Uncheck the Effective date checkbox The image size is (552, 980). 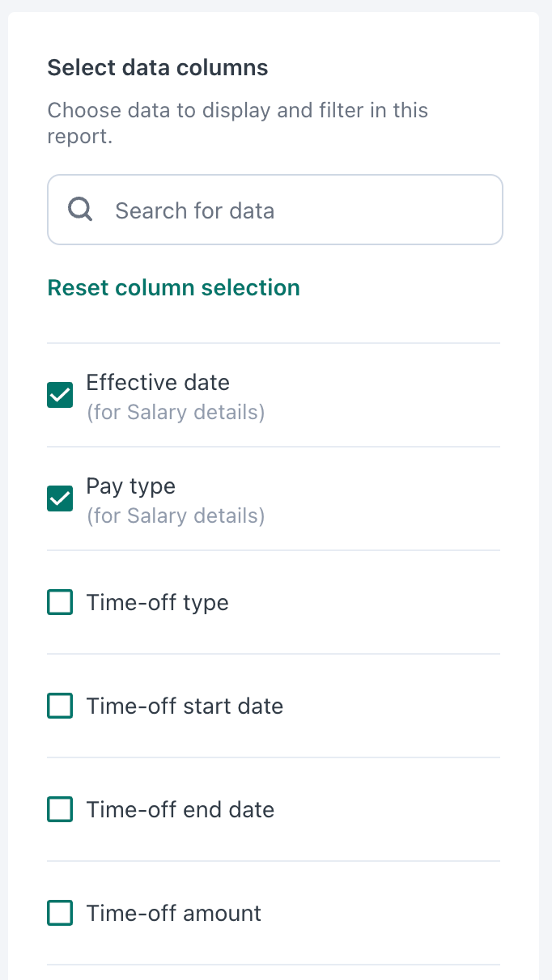coord(60,395)
